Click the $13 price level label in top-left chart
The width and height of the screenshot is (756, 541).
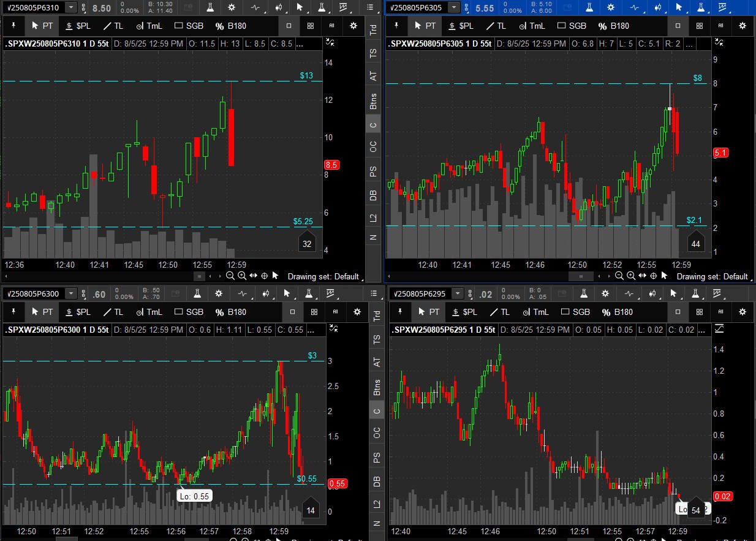coord(306,75)
